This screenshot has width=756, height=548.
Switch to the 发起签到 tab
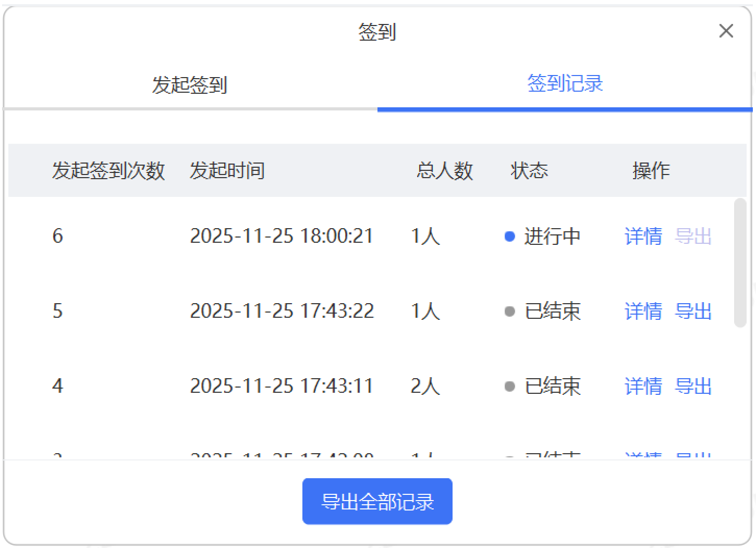coord(189,85)
